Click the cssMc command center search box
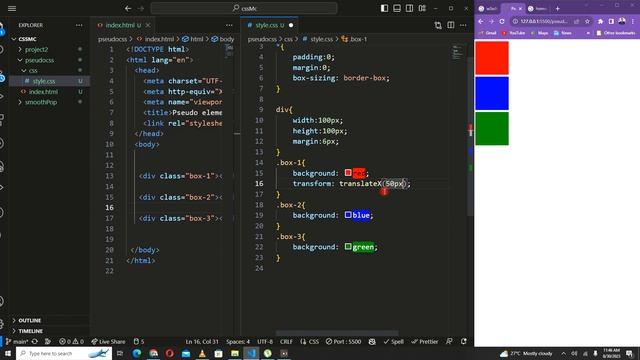This screenshot has height=360, width=640. tap(244, 8)
